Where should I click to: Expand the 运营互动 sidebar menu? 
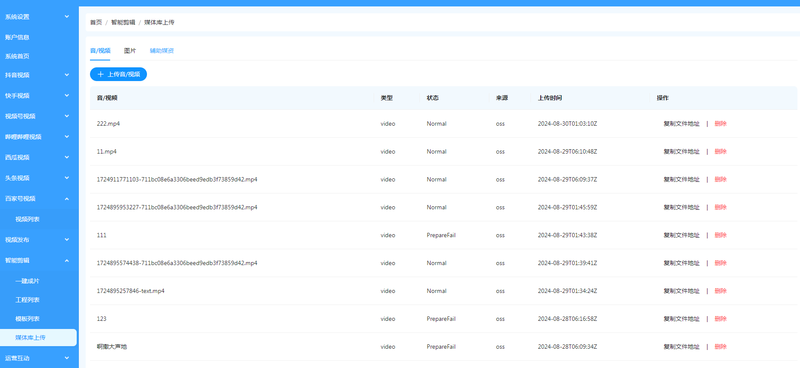39,358
